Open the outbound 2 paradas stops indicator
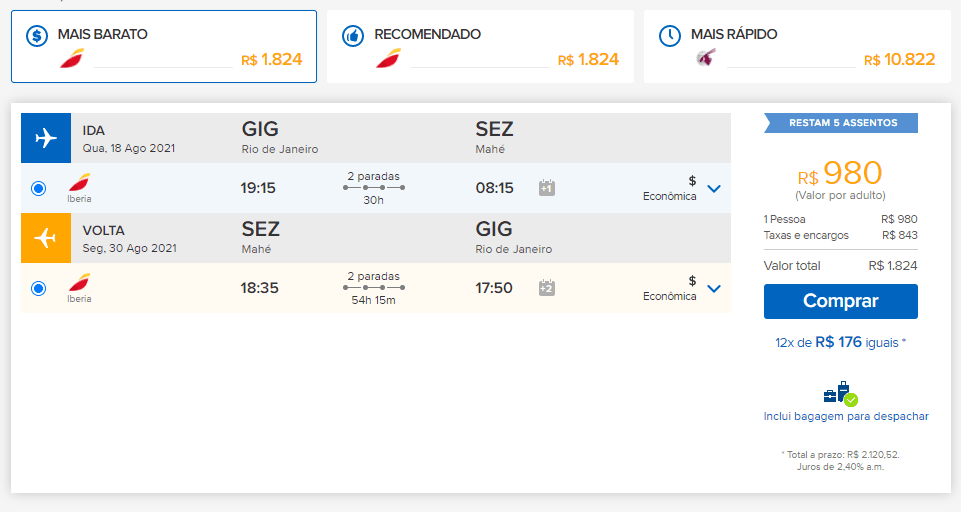This screenshot has width=961, height=512. tap(374, 188)
